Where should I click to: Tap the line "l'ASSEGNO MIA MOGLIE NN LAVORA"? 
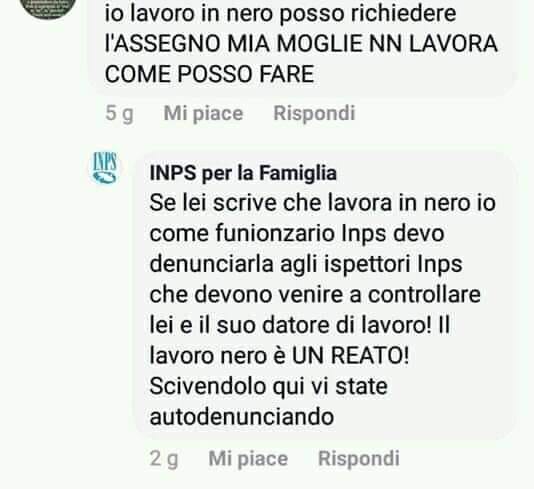(x=301, y=44)
